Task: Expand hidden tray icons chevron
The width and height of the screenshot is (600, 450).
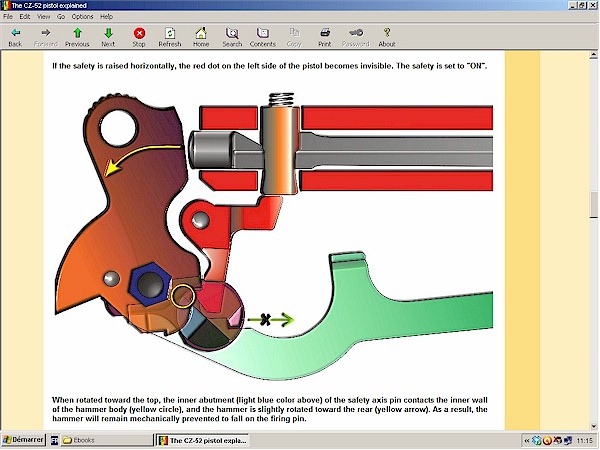Action: (x=527, y=441)
